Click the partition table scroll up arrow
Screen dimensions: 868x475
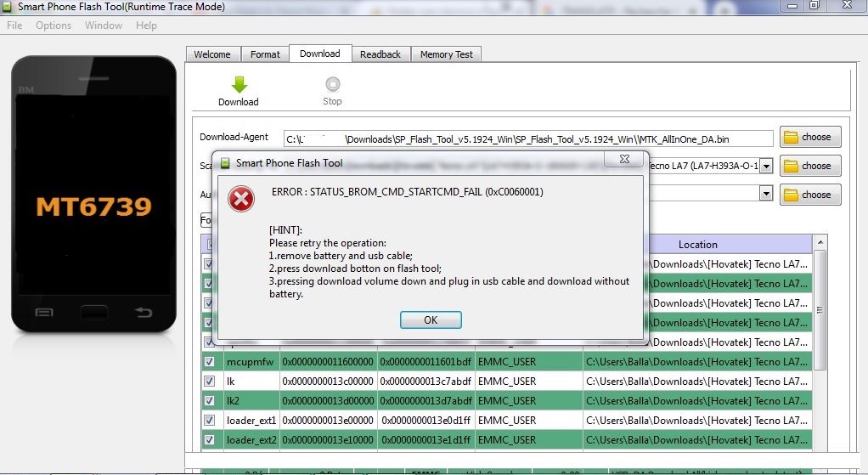820,242
